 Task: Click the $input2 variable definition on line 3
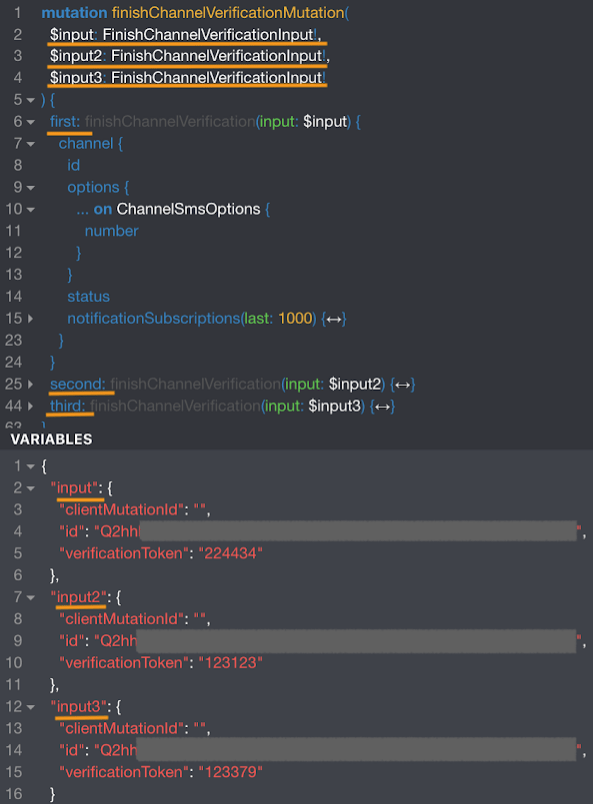76,56
